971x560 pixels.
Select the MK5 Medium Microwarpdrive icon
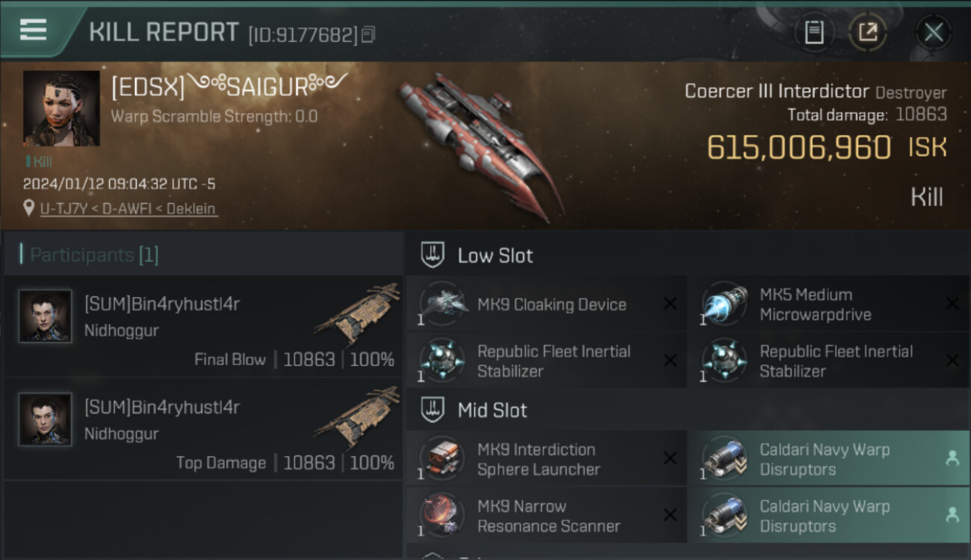(x=724, y=304)
